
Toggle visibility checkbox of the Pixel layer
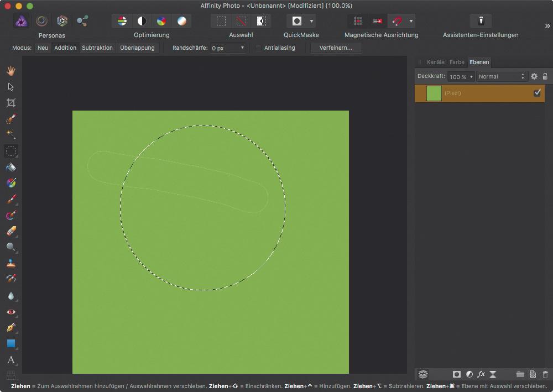coord(537,93)
